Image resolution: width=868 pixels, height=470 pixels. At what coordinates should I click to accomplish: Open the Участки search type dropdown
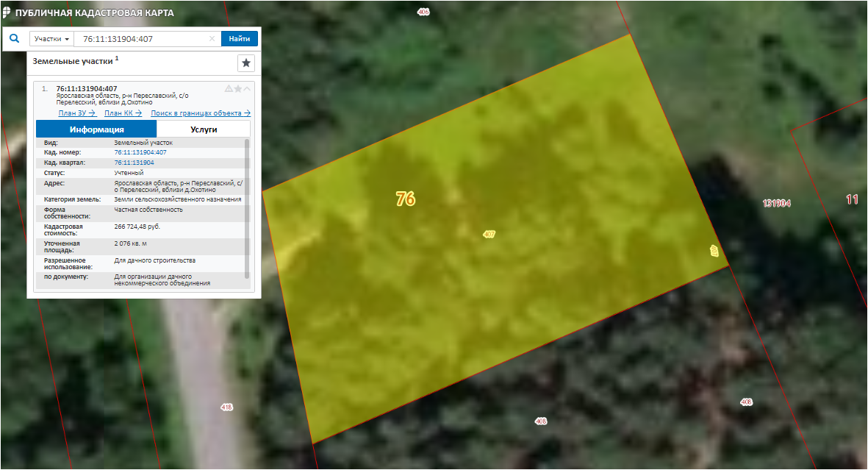click(x=51, y=39)
